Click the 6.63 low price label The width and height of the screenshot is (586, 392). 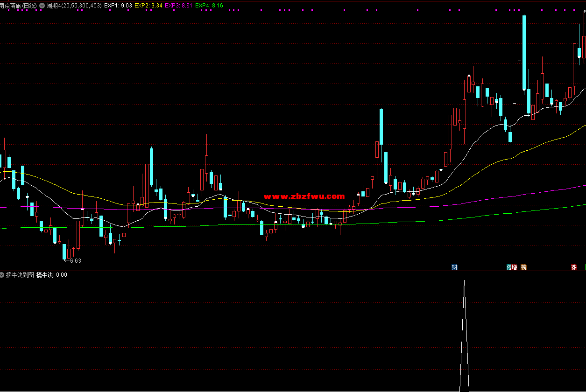click(x=75, y=261)
